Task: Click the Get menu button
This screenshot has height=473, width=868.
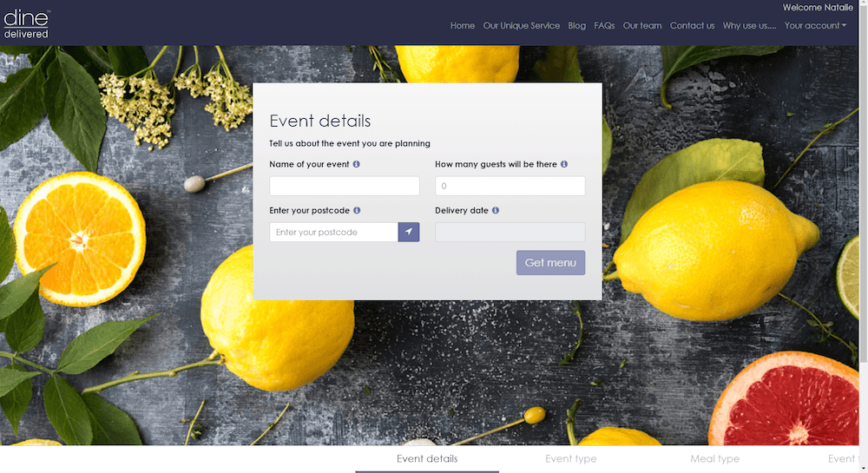Action: coord(551,263)
